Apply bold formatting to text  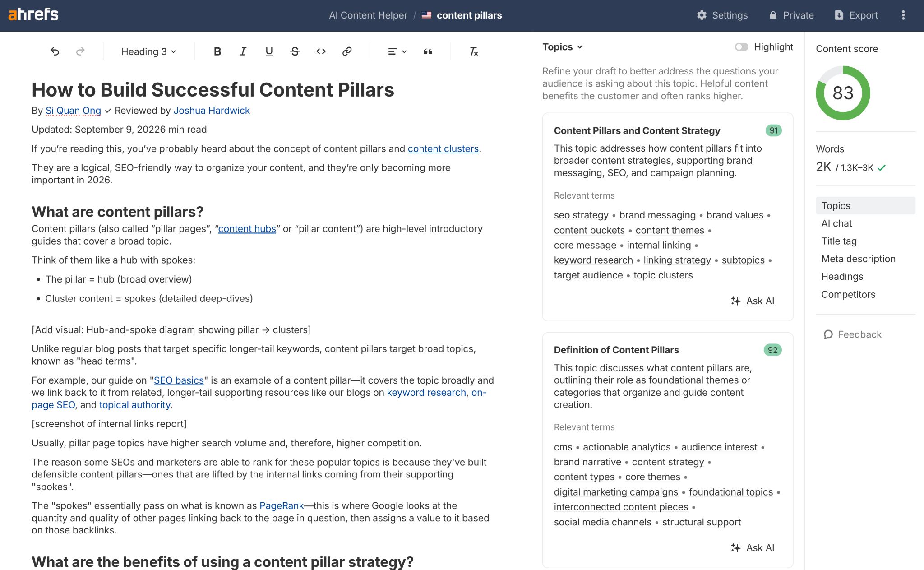(217, 51)
